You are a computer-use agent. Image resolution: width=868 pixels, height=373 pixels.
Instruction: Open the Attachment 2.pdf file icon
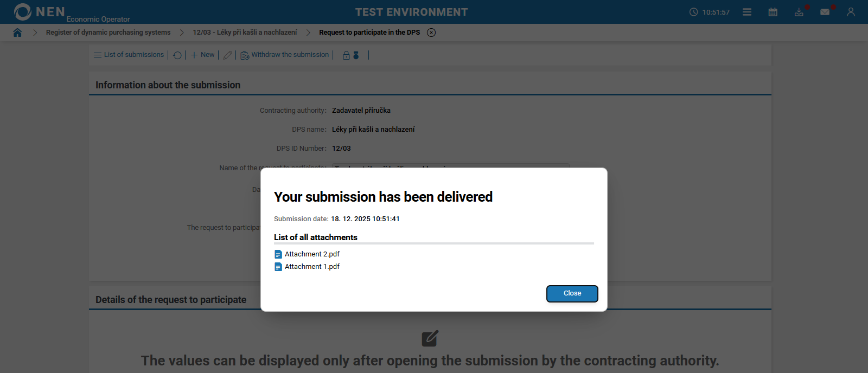coord(278,254)
